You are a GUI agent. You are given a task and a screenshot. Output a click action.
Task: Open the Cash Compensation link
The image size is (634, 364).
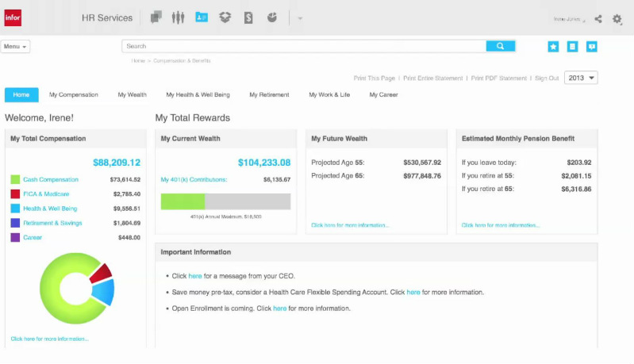click(51, 180)
